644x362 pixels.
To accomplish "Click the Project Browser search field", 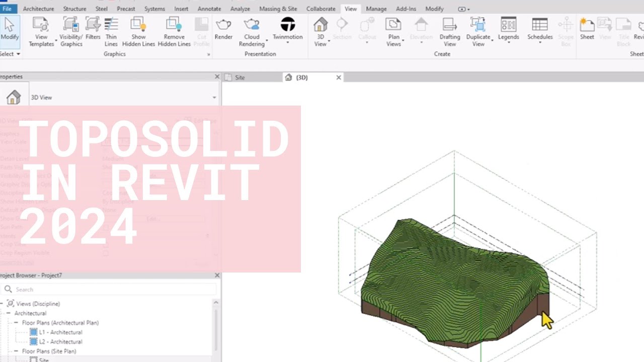I will pyautogui.click(x=110, y=289).
